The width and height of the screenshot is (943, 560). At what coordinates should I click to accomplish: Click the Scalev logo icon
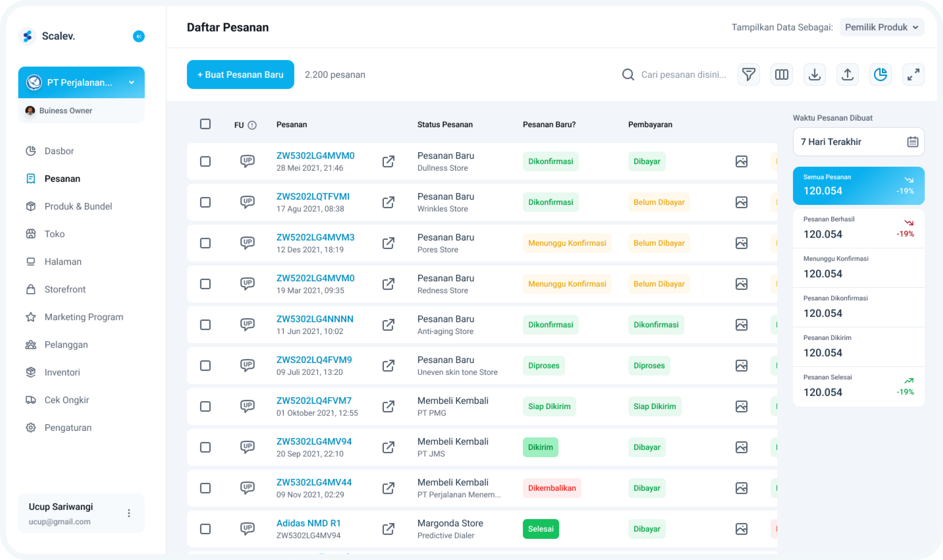click(28, 36)
